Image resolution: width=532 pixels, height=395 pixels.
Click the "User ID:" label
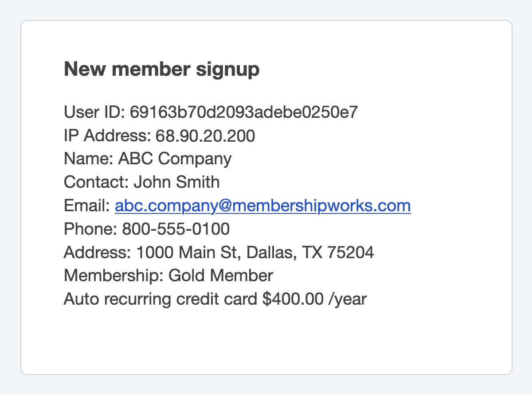[x=95, y=112]
